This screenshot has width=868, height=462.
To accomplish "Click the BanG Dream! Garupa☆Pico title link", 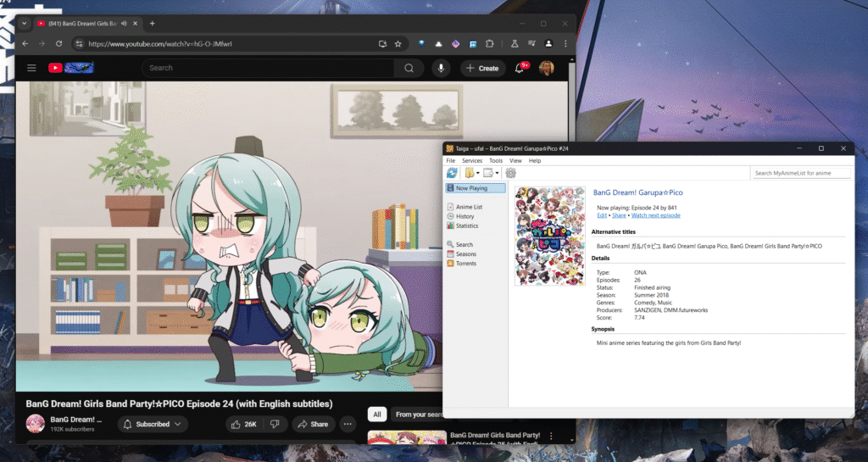I will [x=637, y=192].
